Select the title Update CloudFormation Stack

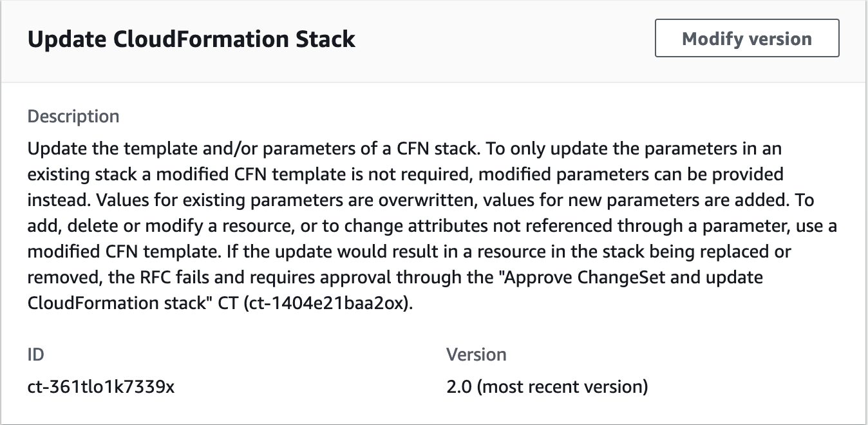point(191,39)
